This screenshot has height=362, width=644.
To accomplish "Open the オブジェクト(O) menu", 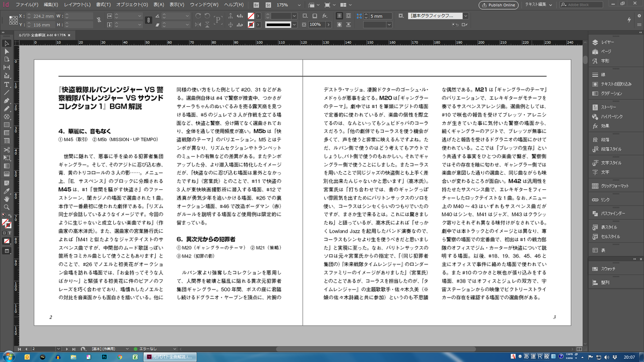I will point(131,5).
